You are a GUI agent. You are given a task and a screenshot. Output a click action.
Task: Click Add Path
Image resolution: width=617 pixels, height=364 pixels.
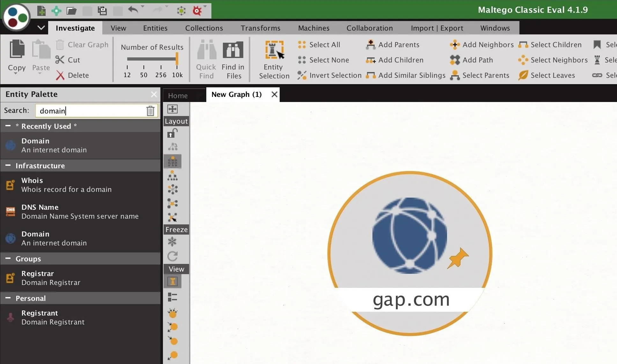[x=472, y=60]
